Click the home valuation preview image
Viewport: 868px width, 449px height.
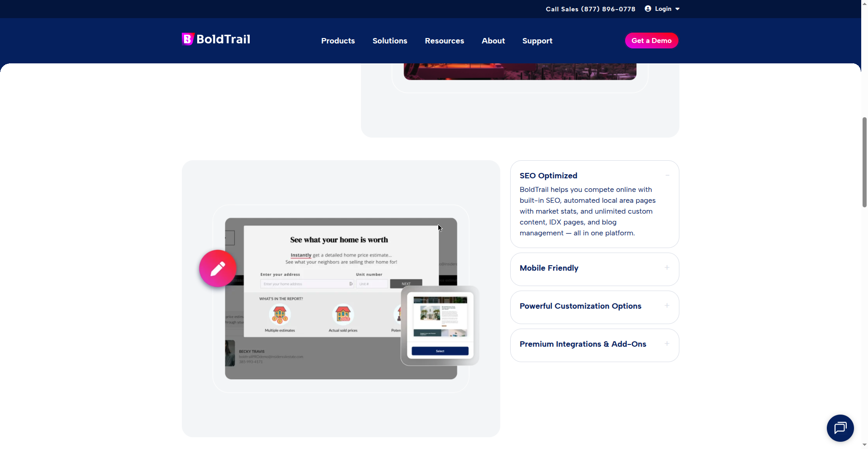341,299
